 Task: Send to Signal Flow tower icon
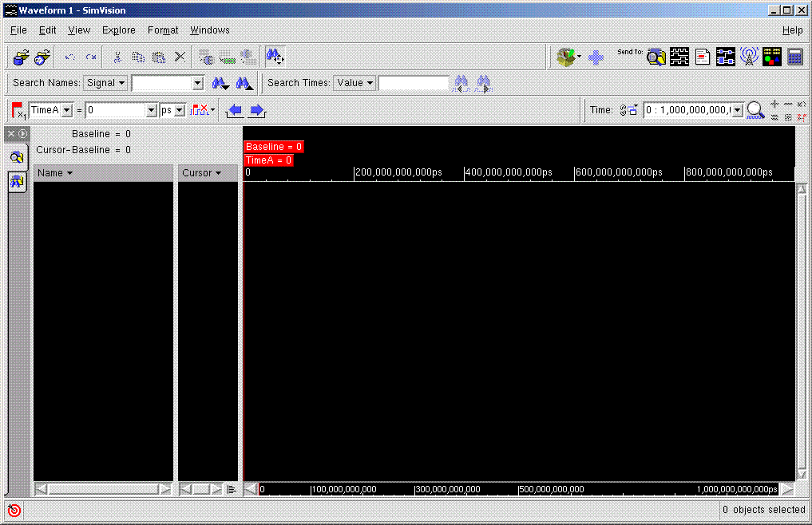coord(749,57)
